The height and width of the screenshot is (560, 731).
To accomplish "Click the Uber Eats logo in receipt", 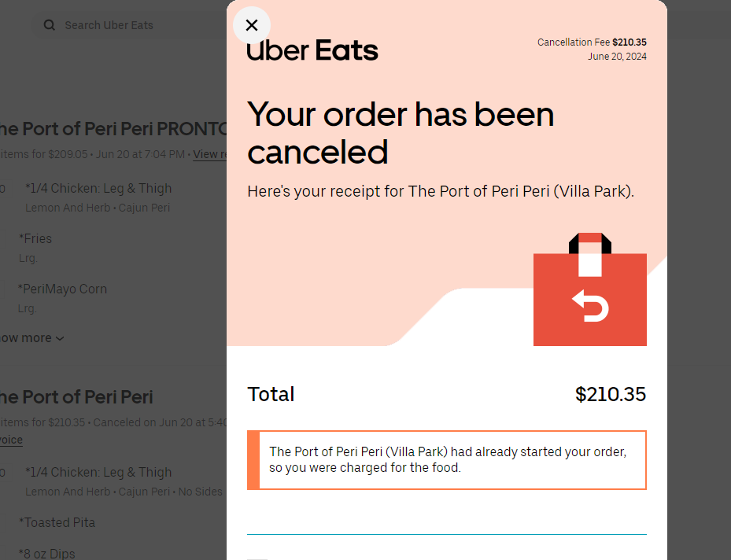I will pos(312,51).
